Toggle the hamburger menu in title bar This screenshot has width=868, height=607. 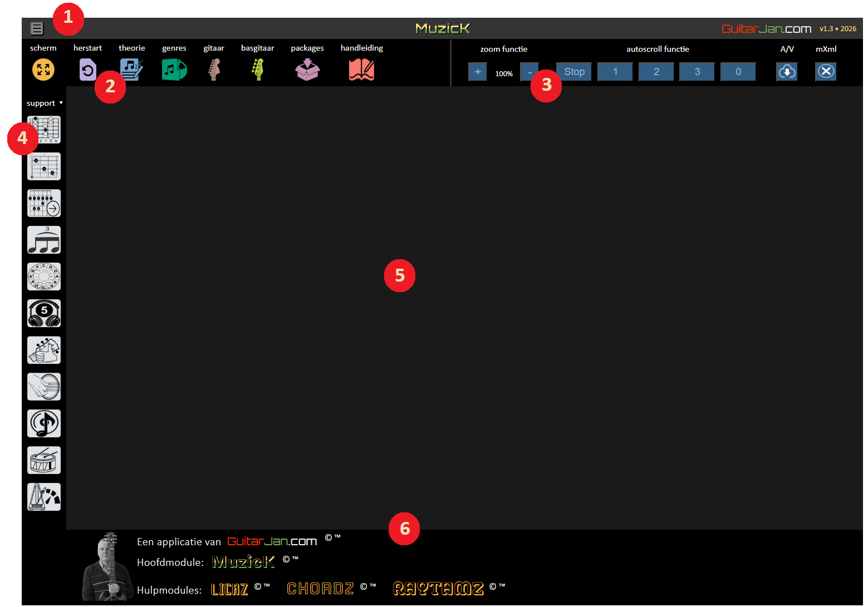tap(37, 28)
